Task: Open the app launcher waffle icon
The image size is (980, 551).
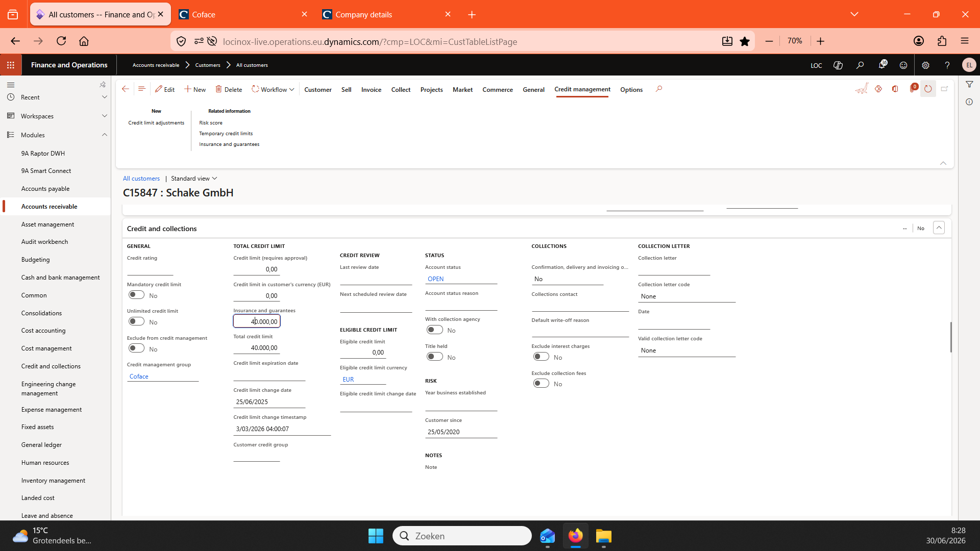Action: [11, 65]
